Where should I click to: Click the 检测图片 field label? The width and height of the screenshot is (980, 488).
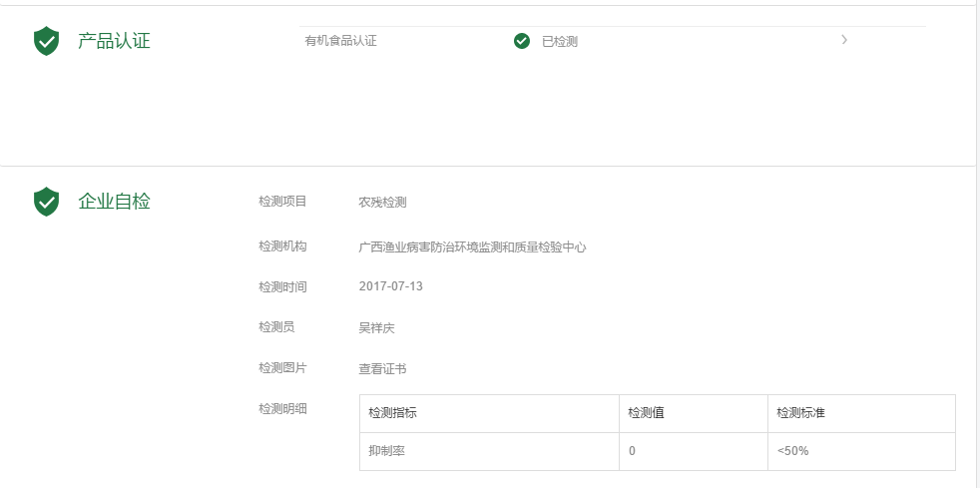282,367
